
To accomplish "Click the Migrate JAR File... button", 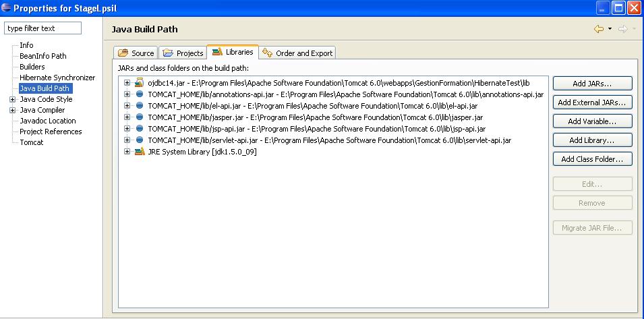I will (x=592, y=228).
